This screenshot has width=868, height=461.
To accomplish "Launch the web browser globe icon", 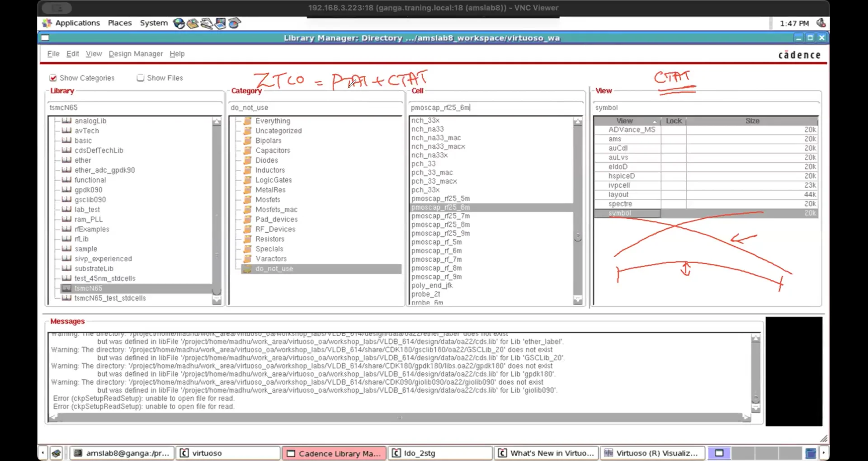I will pos(179,23).
